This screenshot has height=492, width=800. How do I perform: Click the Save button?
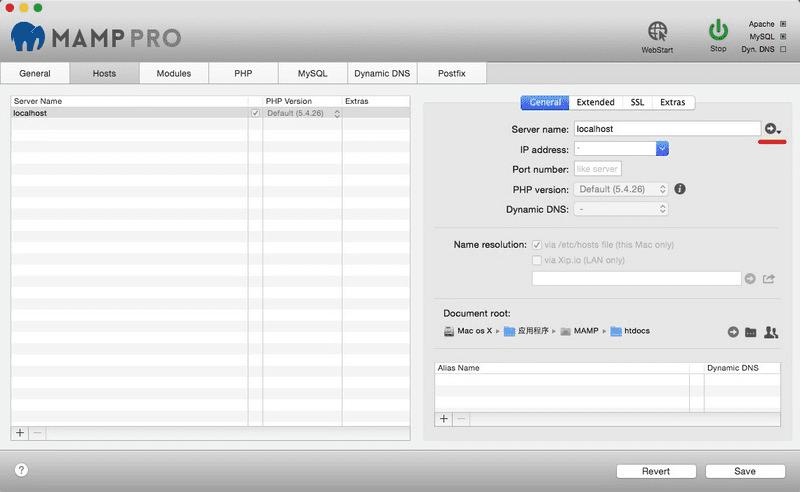[745, 471]
